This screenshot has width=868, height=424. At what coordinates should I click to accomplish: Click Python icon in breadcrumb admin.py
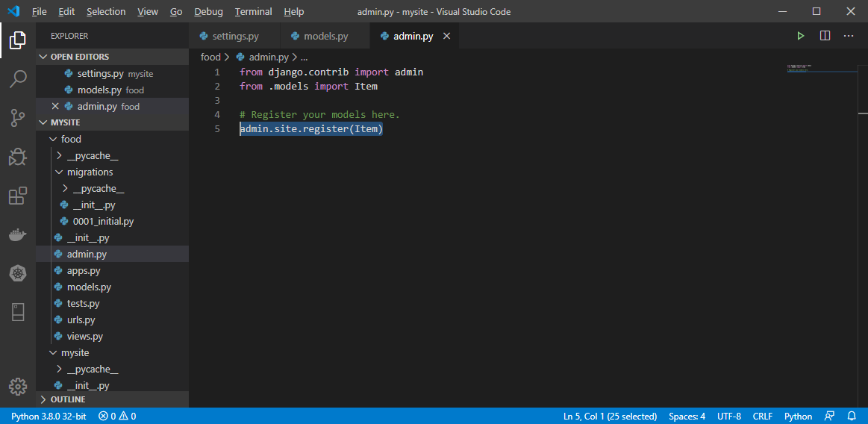240,57
